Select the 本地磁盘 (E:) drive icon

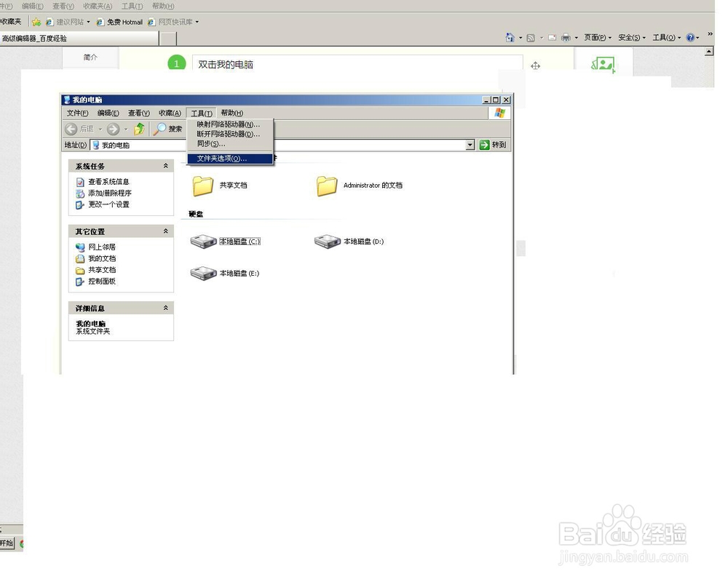[x=203, y=274]
